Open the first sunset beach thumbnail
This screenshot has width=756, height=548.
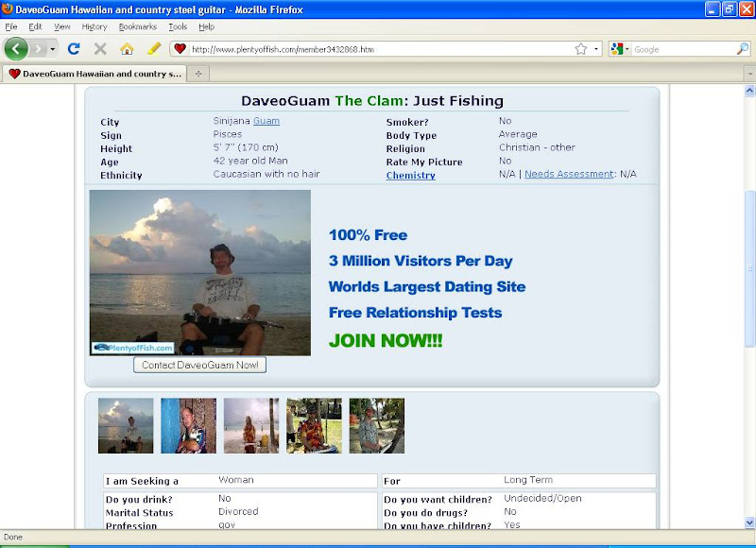[x=126, y=425]
